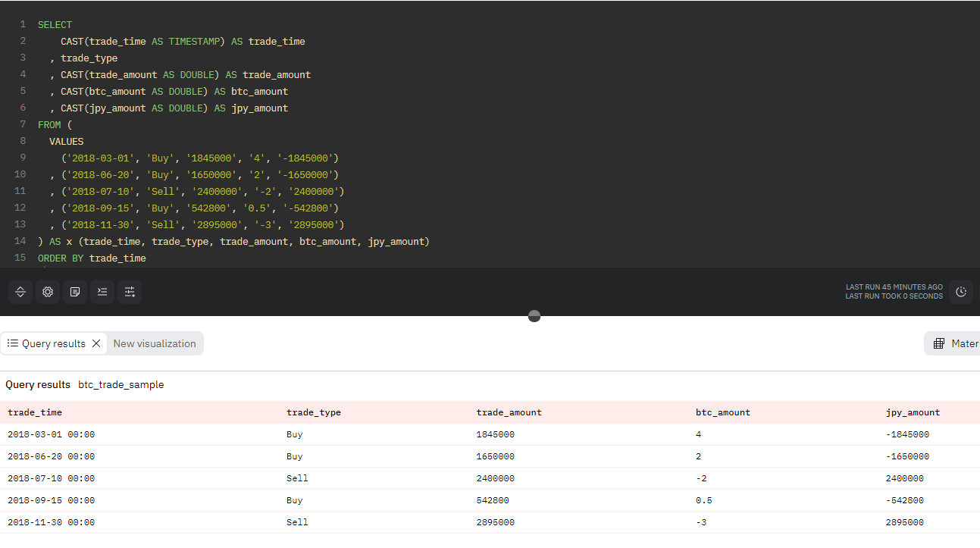980x548 pixels.
Task: Select cell 2018-09-15 00:00
Action: pos(52,500)
